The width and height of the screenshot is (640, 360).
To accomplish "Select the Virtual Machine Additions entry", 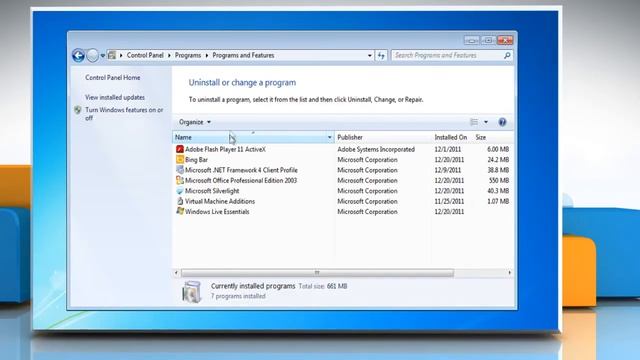I will click(220, 201).
